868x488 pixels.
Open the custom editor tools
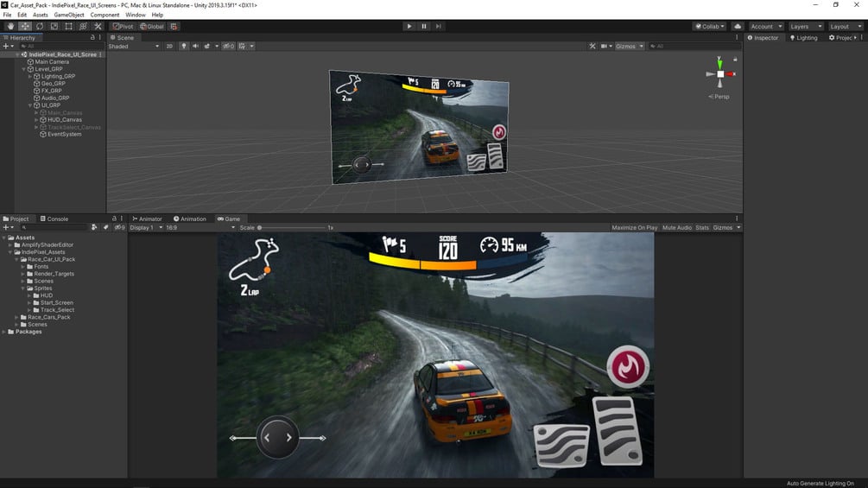point(98,26)
